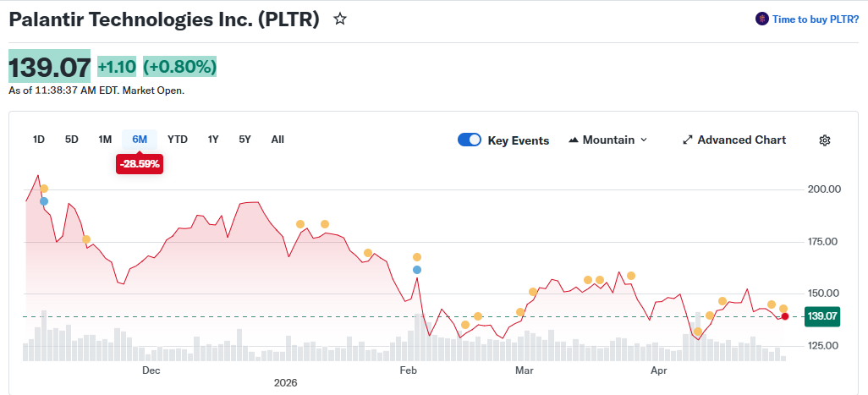Toggle the Key Events switch off
Screen dimensions: 868x395
(470, 140)
